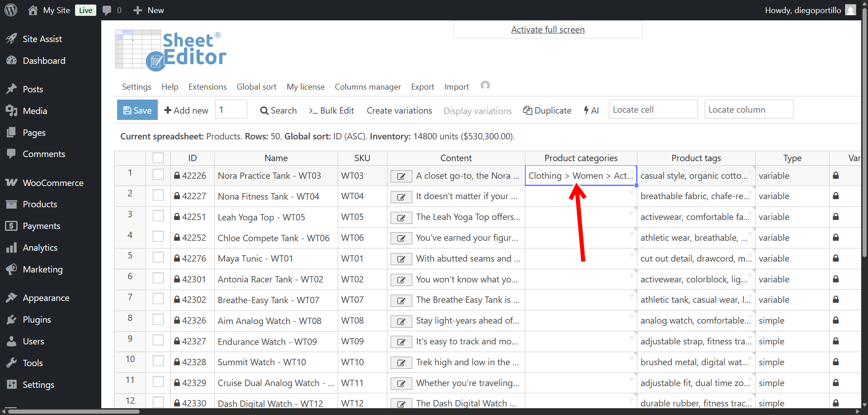868x415 pixels.
Task: Click the blue Save button
Action: [137, 110]
